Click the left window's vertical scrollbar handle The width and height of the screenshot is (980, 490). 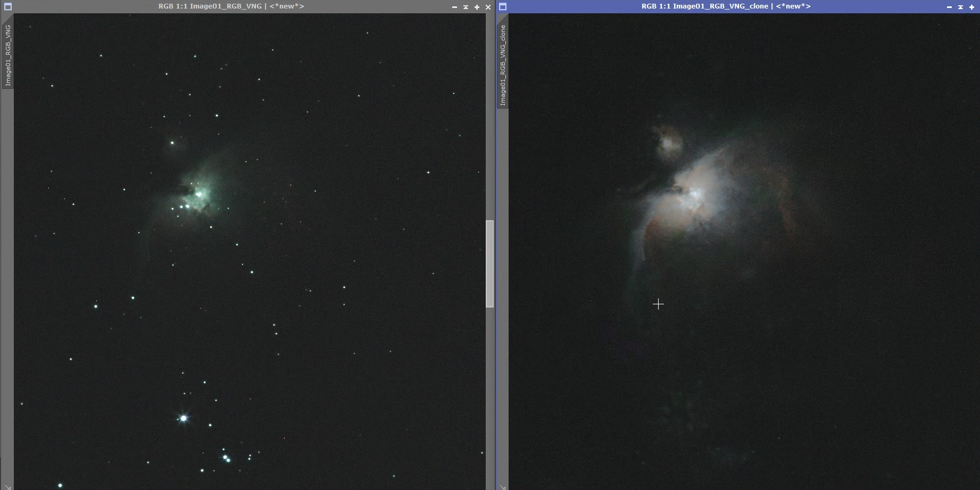[489, 263]
